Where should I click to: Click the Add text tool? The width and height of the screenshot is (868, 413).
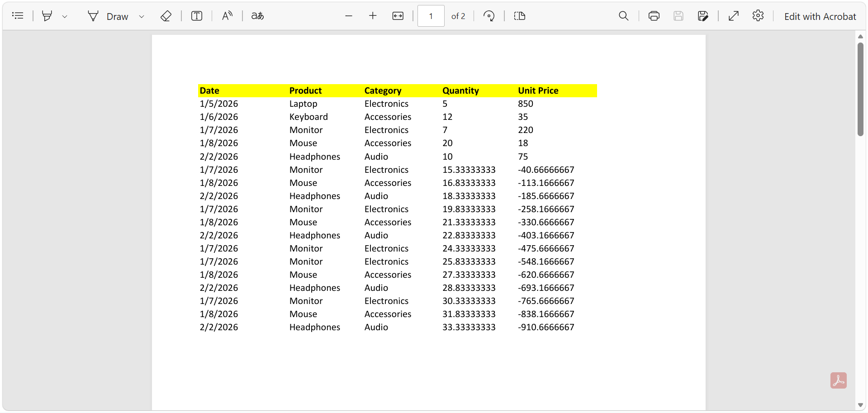pos(197,16)
